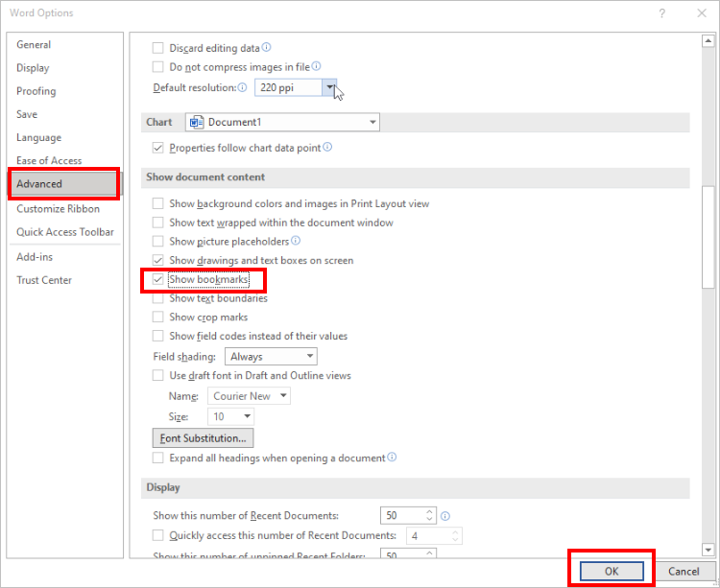Uncheck Properties follow chart data point
The width and height of the screenshot is (720, 588).
pos(158,148)
